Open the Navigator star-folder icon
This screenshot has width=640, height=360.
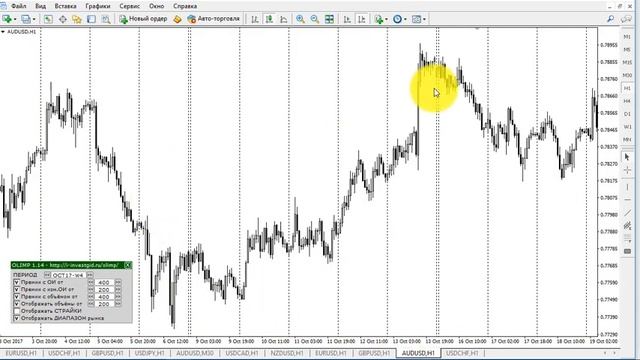[x=77, y=19]
